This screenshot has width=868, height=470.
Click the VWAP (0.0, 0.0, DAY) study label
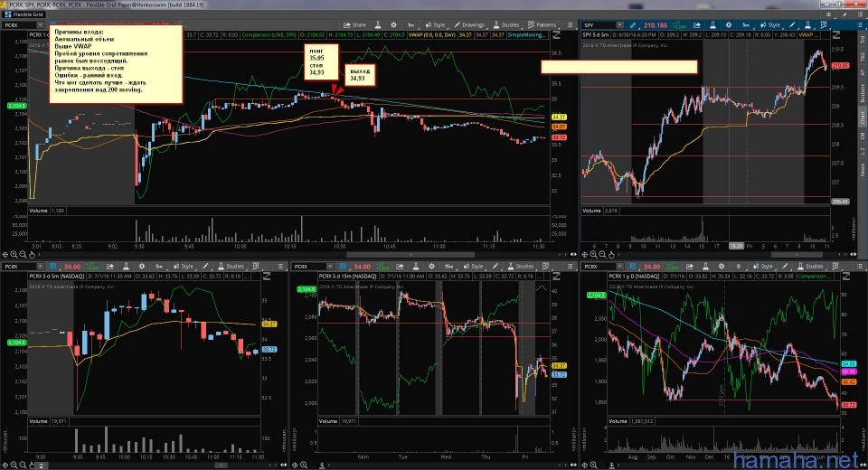(x=432, y=34)
